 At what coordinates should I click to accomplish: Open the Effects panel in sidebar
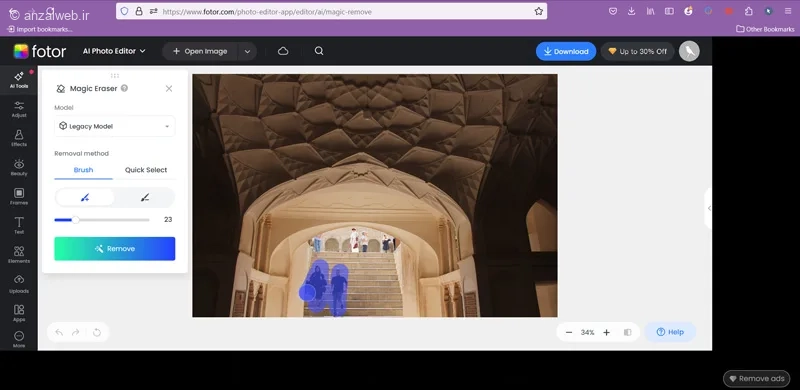(x=19, y=138)
